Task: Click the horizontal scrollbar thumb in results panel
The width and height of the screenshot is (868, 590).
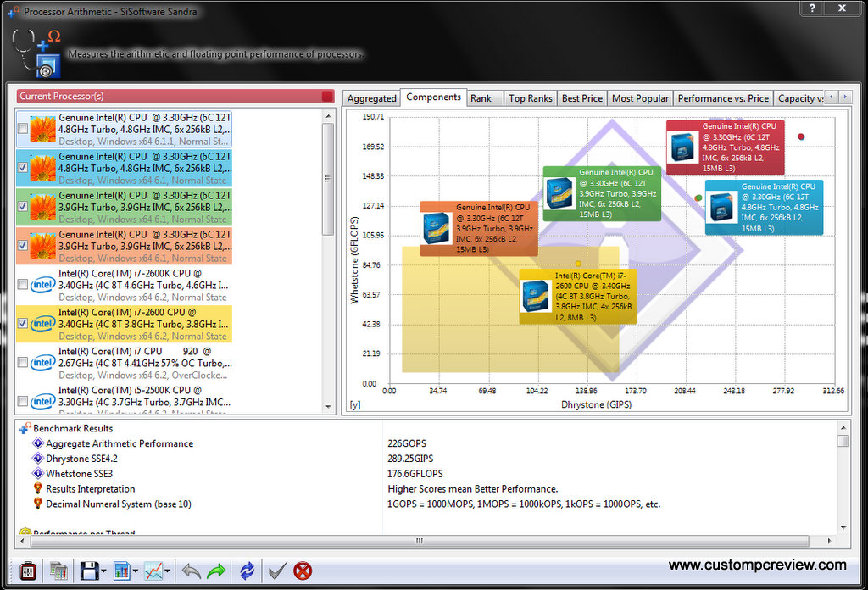Action: 420,541
